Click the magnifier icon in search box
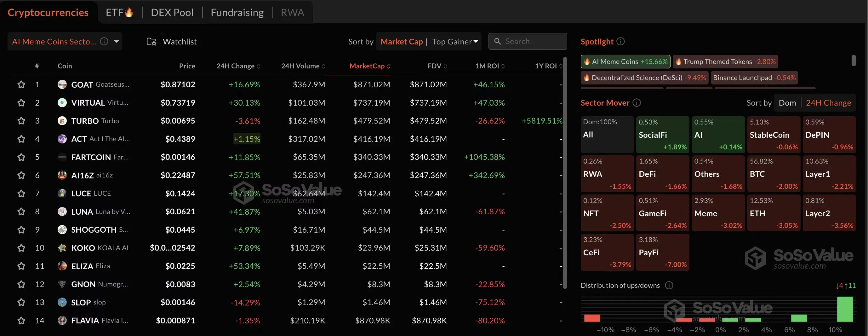The height and width of the screenshot is (336, 868). (497, 42)
